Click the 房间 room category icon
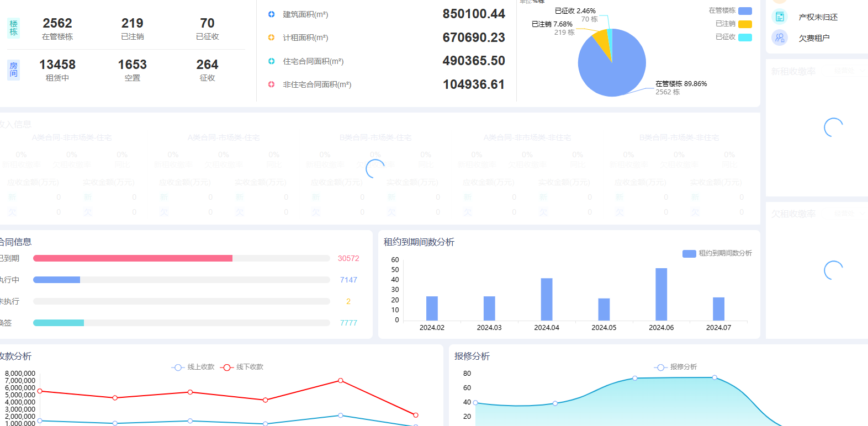Image resolution: width=868 pixels, height=426 pixels. pyautogui.click(x=14, y=70)
